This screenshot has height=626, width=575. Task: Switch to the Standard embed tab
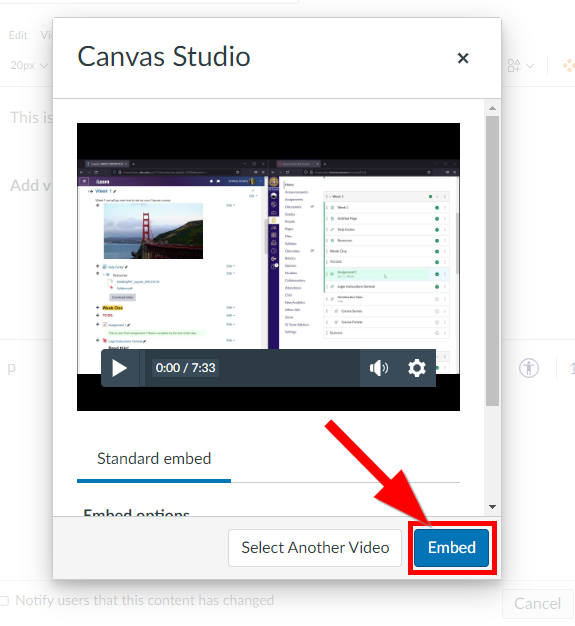pos(154,459)
